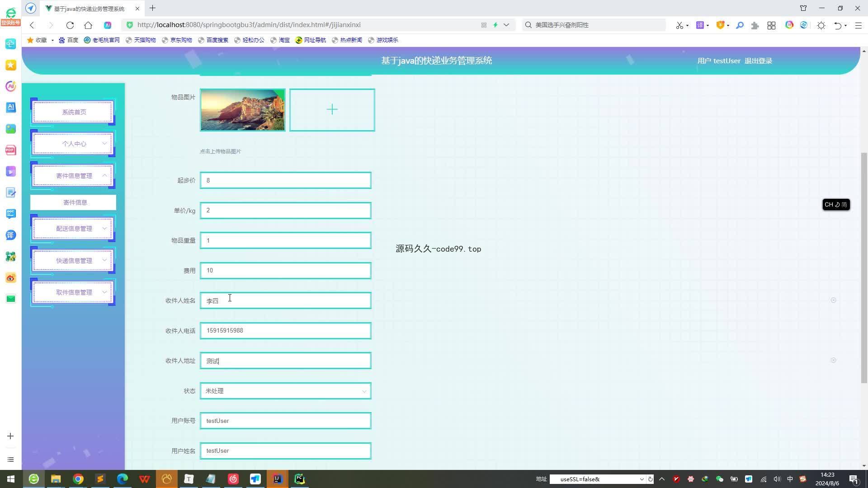Click the 收件人地址 field containing 测试
The height and width of the screenshot is (488, 868).
point(286,361)
